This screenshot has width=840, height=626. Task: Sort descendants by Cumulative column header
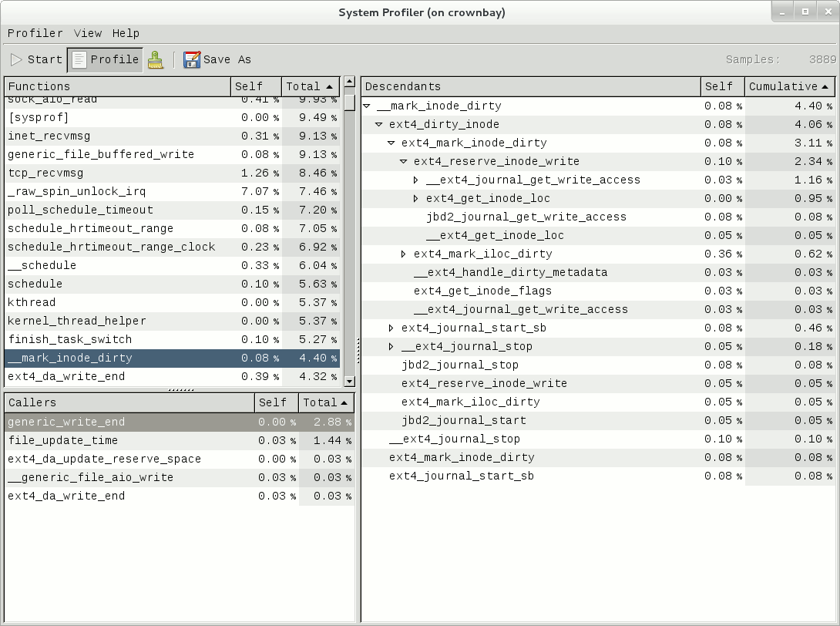789,86
